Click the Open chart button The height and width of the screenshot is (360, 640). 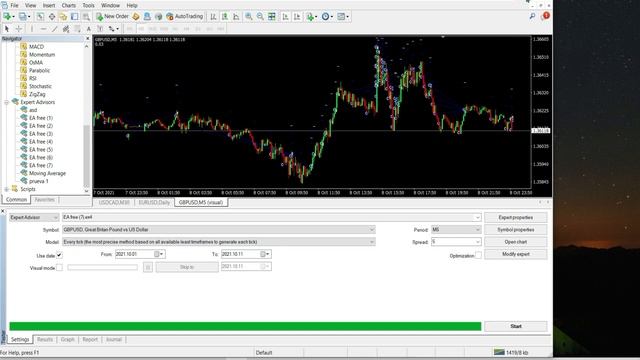pyautogui.click(x=516, y=242)
